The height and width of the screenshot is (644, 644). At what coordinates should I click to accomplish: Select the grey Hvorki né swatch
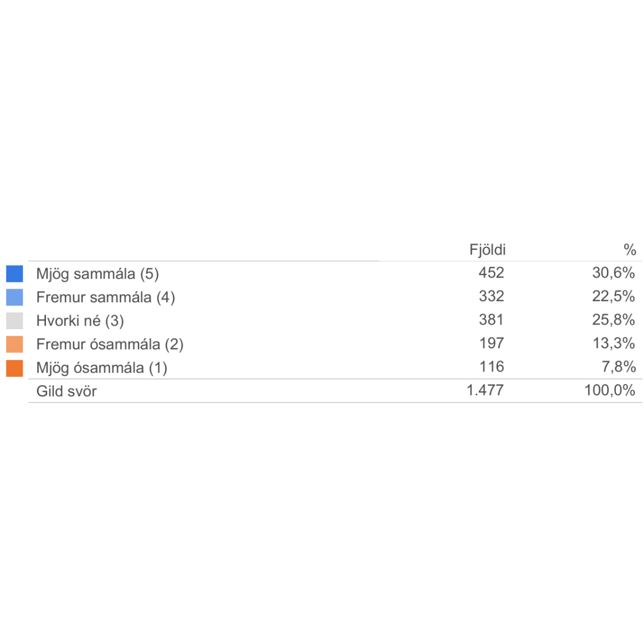[x=14, y=321]
